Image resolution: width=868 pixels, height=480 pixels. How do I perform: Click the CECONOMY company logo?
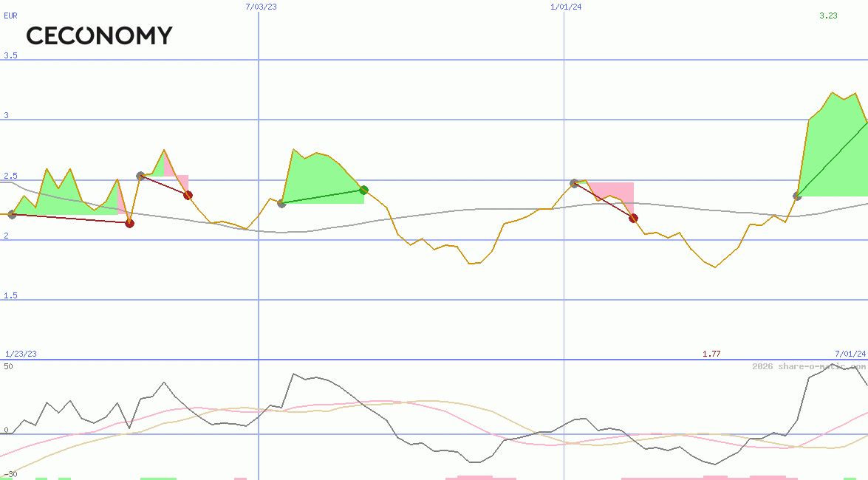click(99, 35)
